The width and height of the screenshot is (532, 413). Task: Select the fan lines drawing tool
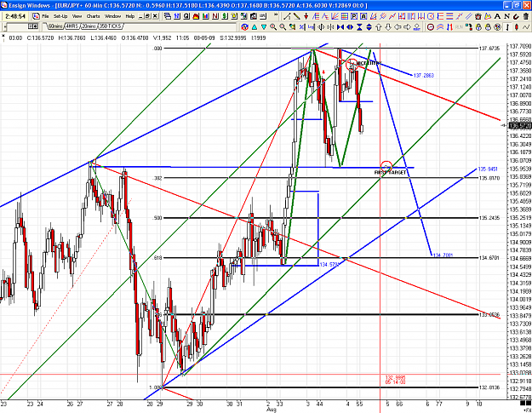pyautogui.click(x=335, y=16)
